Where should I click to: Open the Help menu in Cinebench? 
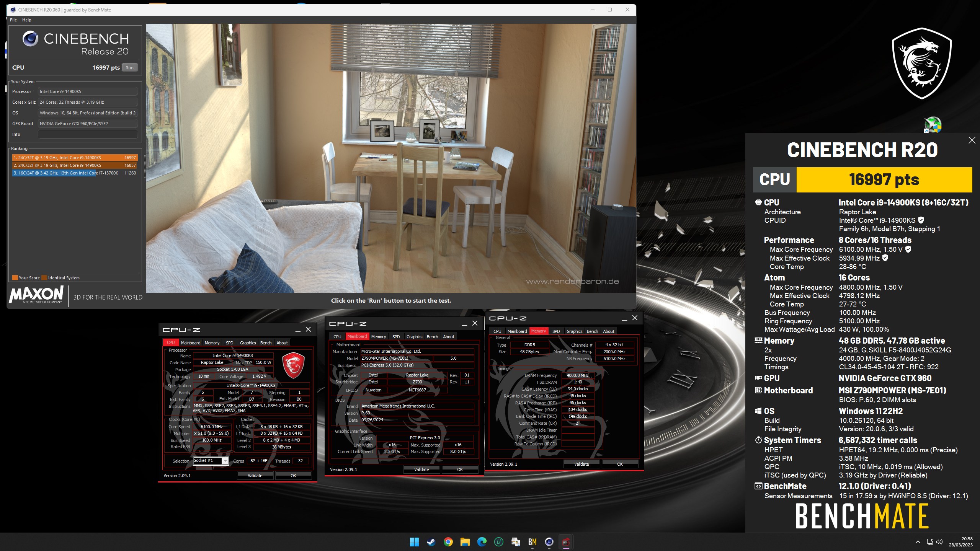(26, 20)
